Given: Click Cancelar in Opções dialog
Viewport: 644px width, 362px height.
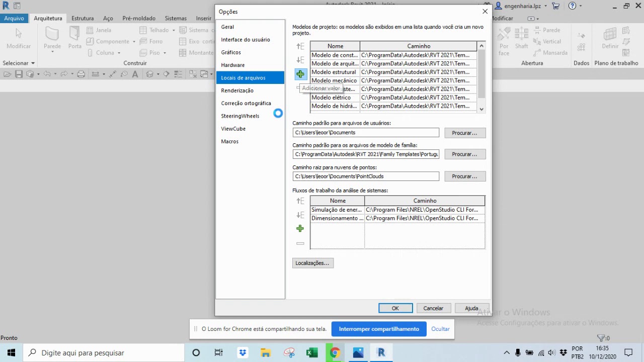Looking at the screenshot, I should [x=433, y=308].
